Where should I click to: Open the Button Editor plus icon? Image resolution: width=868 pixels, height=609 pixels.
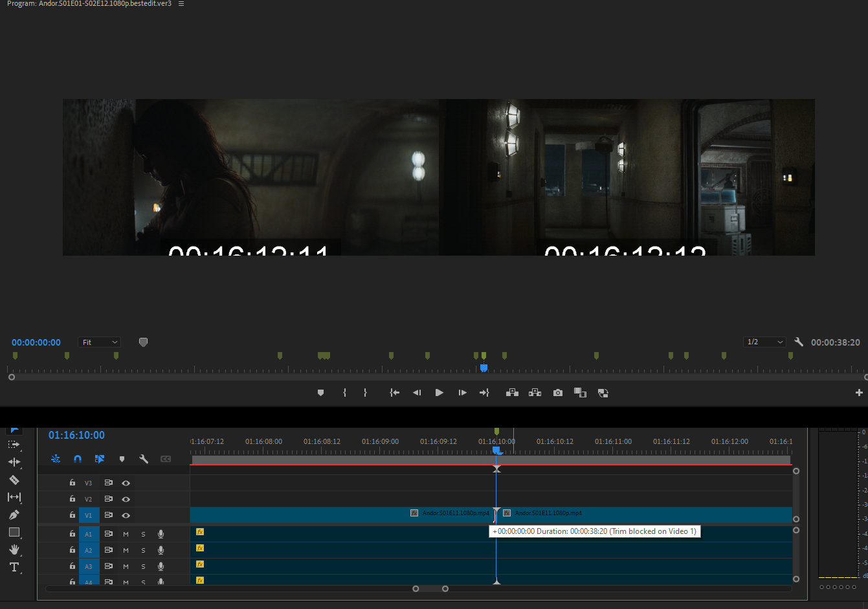[x=859, y=393]
